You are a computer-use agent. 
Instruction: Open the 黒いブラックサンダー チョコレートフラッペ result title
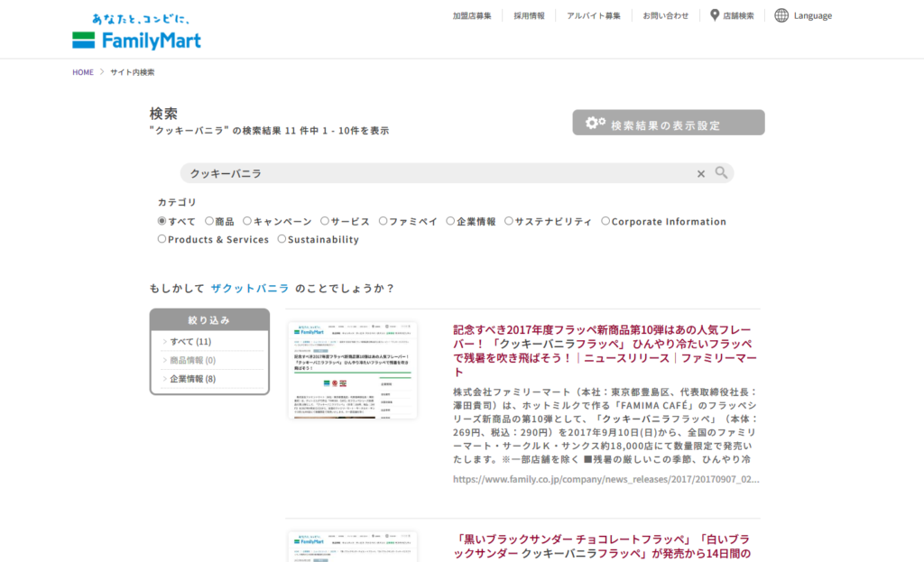pos(602,546)
